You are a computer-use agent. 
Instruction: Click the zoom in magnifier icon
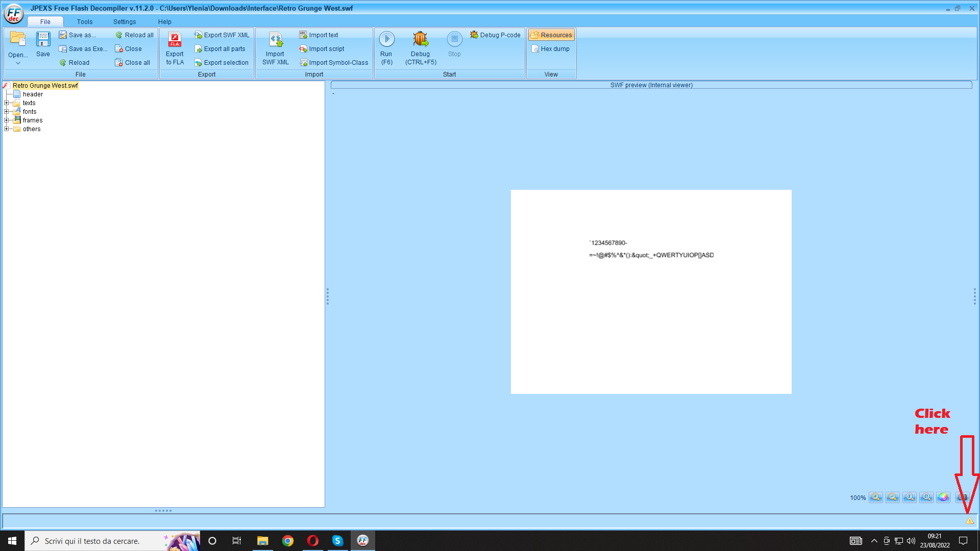(x=876, y=497)
